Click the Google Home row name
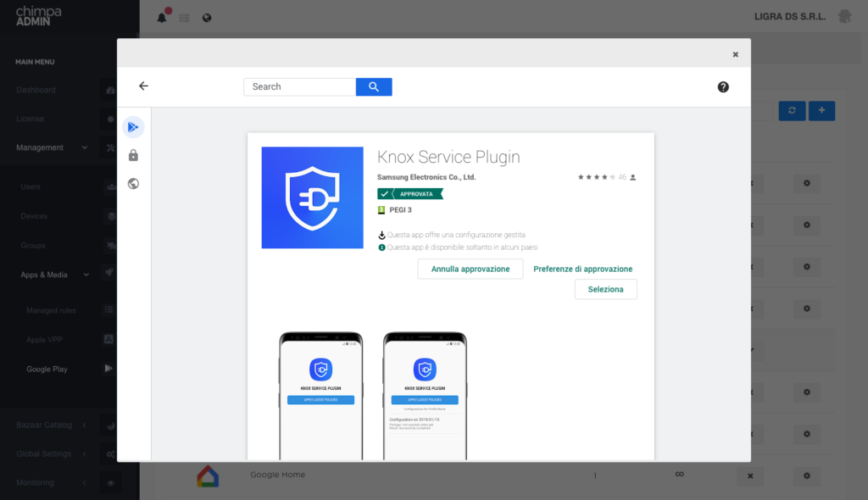Screen dimensions: 868x500 coord(277,475)
